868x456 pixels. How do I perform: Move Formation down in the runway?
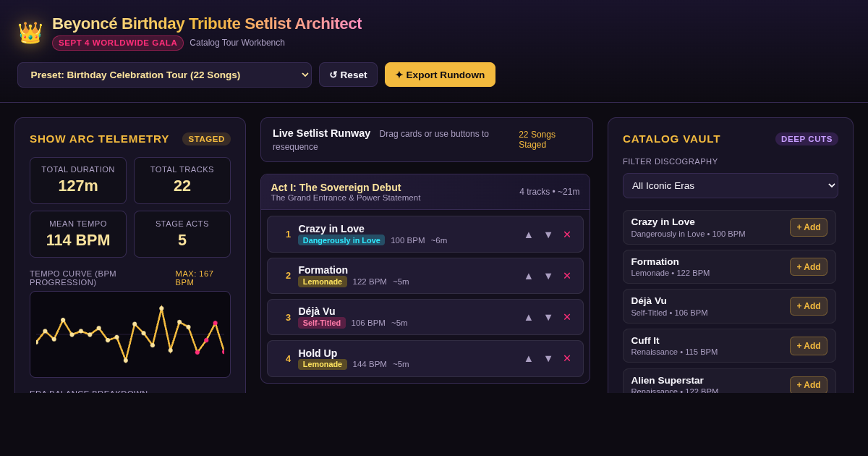[548, 276]
